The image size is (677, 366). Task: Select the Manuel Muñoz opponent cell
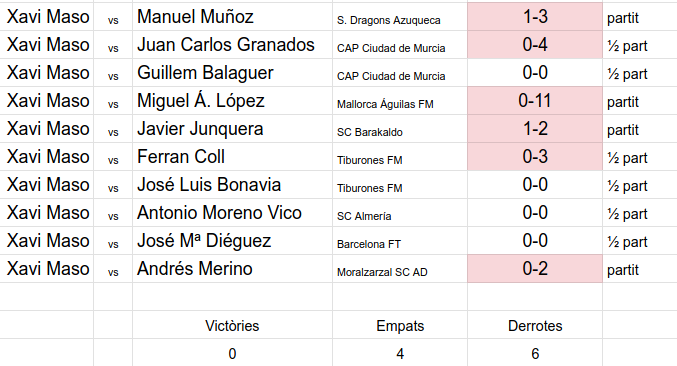pyautogui.click(x=232, y=17)
